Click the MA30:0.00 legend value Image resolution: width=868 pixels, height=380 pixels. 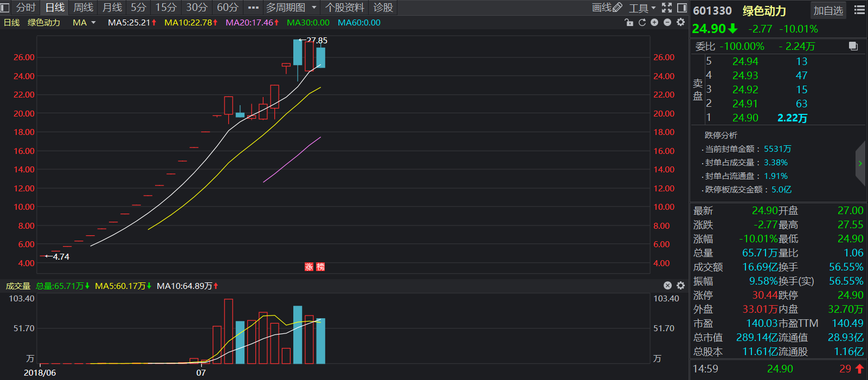point(308,23)
